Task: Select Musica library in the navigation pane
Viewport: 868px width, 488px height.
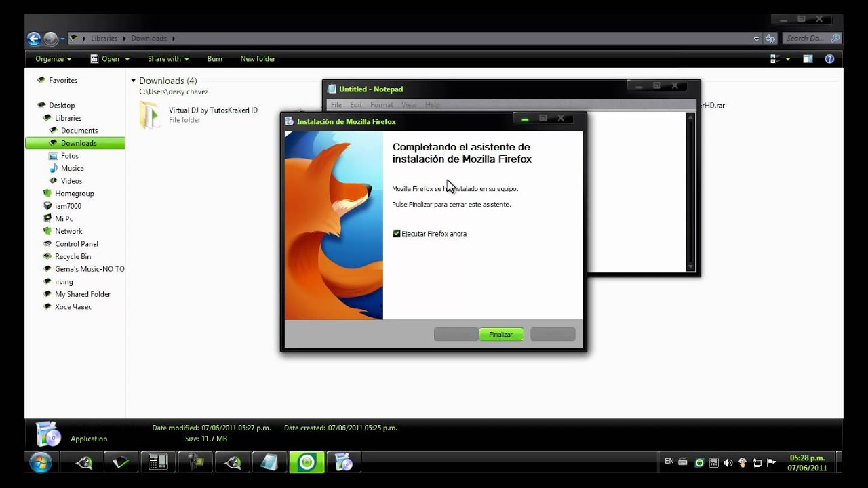Action: click(x=72, y=168)
